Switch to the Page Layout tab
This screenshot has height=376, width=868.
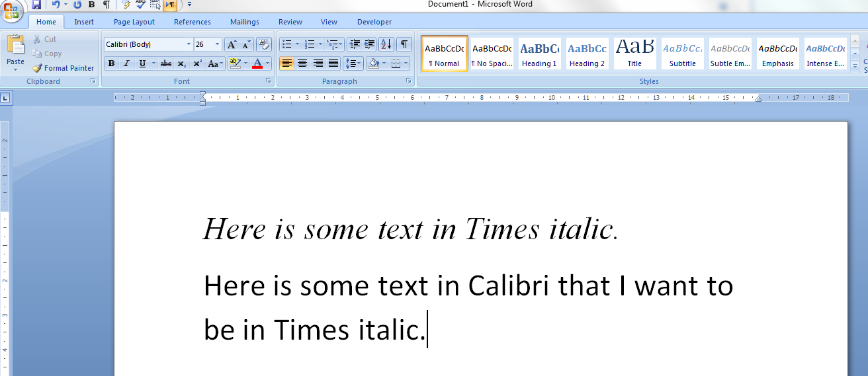(134, 22)
